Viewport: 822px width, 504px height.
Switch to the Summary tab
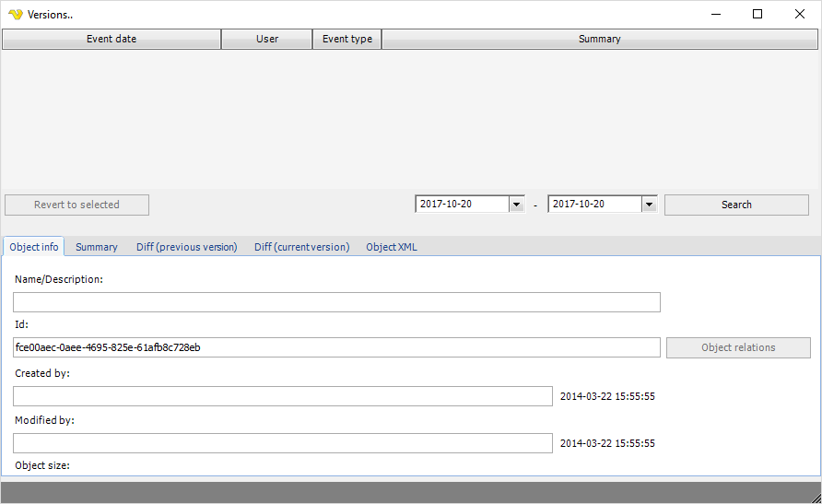pos(97,247)
